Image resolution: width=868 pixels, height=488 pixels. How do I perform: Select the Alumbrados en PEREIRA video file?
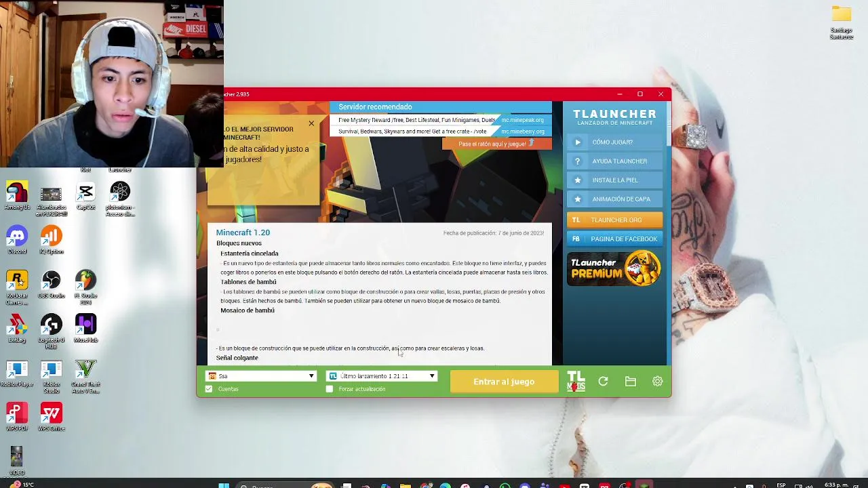[x=52, y=201]
